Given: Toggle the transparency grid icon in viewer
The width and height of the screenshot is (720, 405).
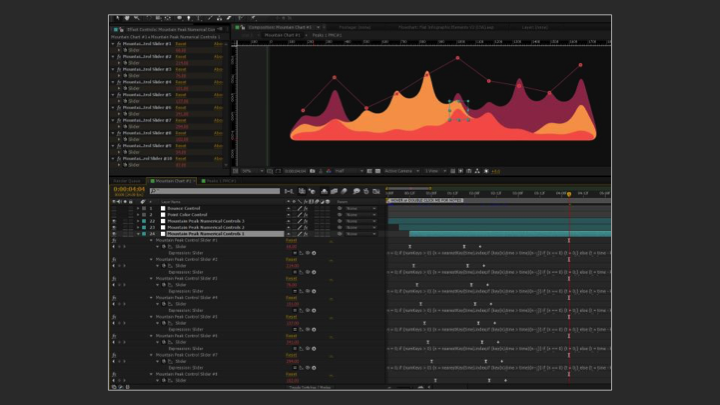Looking at the screenshot, I should tap(378, 171).
